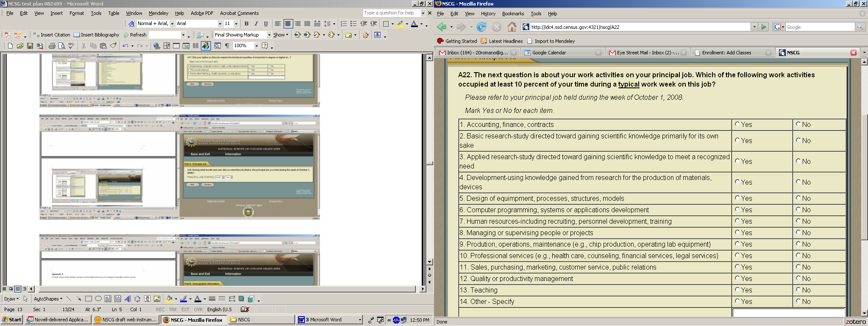The image size is (868, 326).
Task: Align text left in Word
Action: 278,24
